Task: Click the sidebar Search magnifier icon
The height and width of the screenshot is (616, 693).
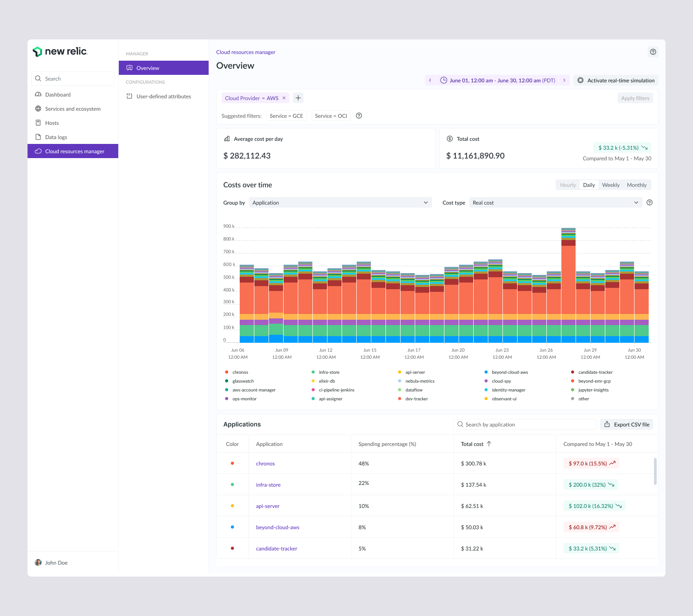Action: pyautogui.click(x=38, y=78)
